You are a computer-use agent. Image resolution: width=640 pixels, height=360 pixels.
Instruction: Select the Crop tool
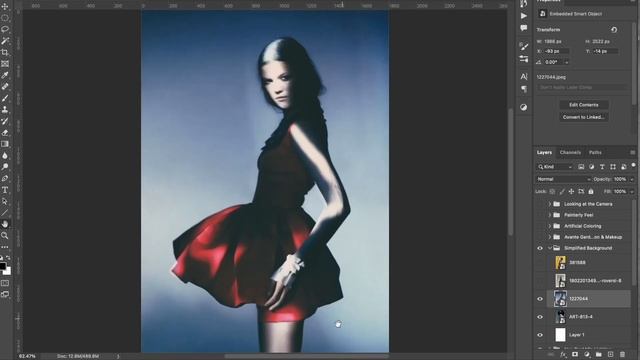[5, 52]
